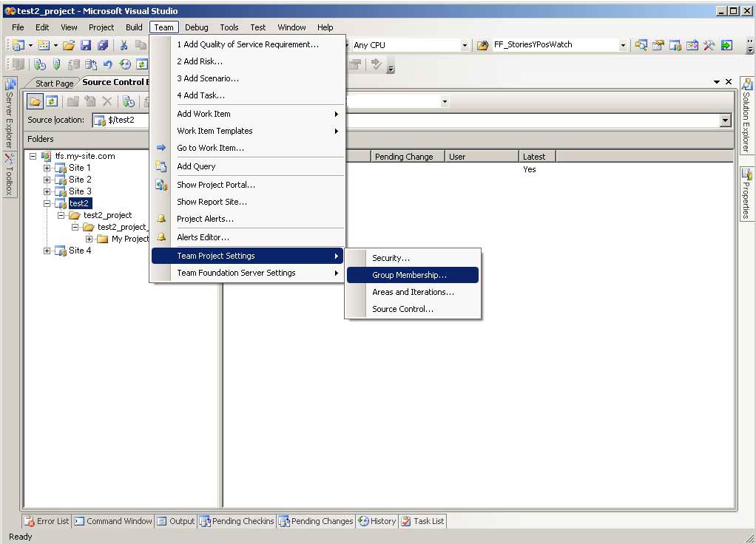Click Alerts Editor... menu item
Viewport: 756px width, 544px height.
coord(247,237)
